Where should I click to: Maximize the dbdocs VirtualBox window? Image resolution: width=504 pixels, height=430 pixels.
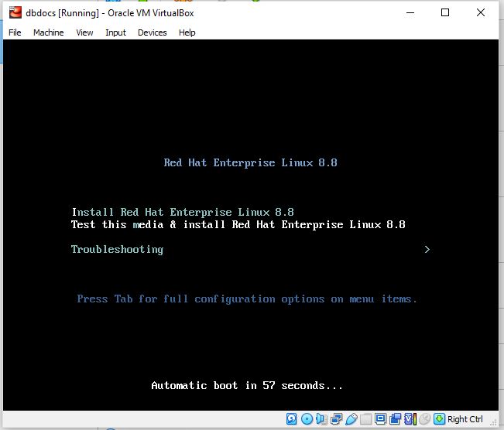(445, 13)
